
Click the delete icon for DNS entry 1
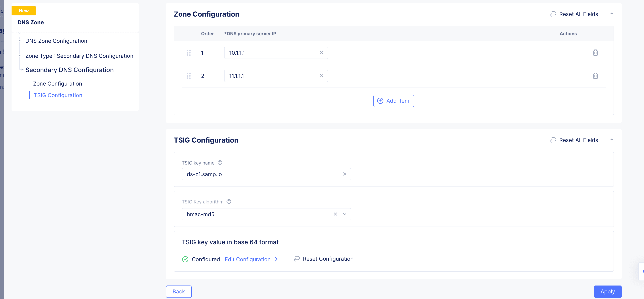point(595,53)
